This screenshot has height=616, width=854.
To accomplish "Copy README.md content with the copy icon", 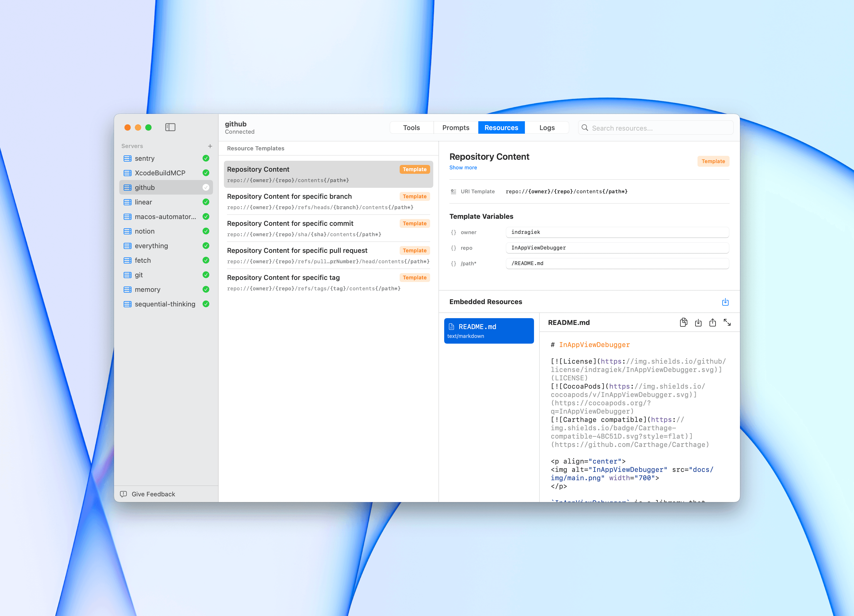I will click(x=683, y=323).
